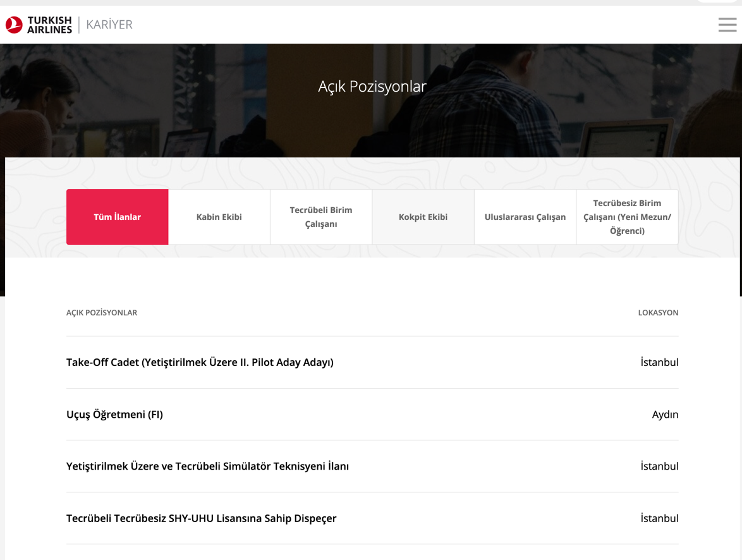Image resolution: width=742 pixels, height=560 pixels.
Task: View the Uçuş Öğretmeni (FI) position
Action: (114, 415)
